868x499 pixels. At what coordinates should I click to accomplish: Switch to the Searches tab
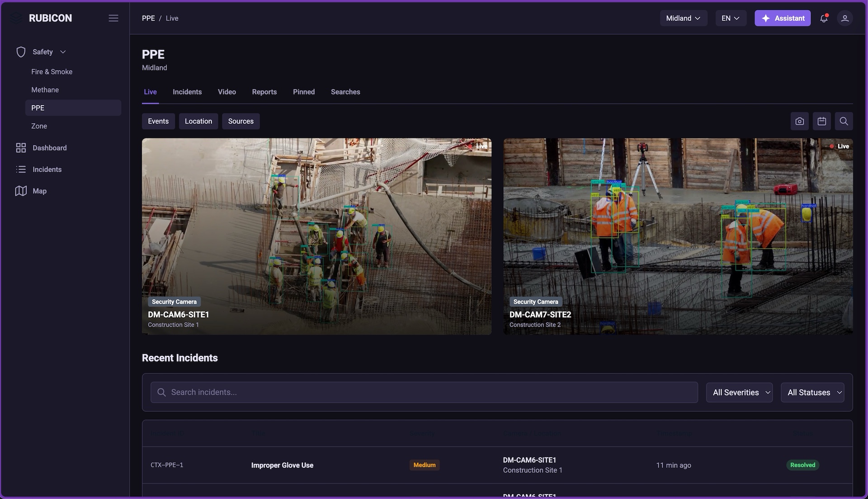click(345, 92)
